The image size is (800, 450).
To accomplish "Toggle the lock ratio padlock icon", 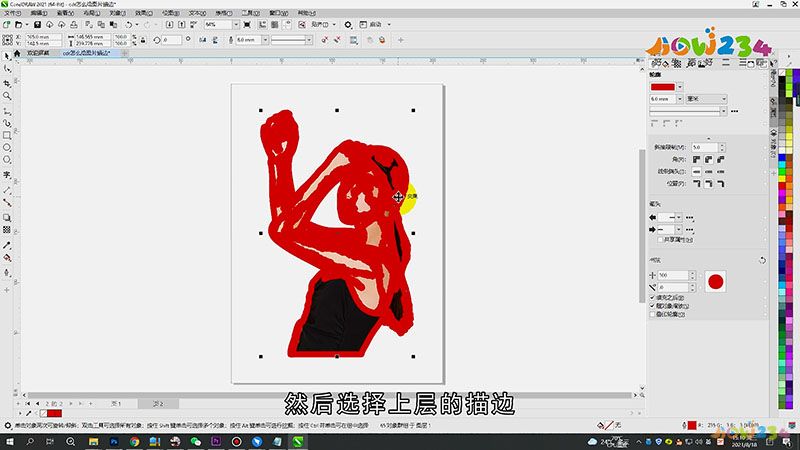I will pos(143,40).
